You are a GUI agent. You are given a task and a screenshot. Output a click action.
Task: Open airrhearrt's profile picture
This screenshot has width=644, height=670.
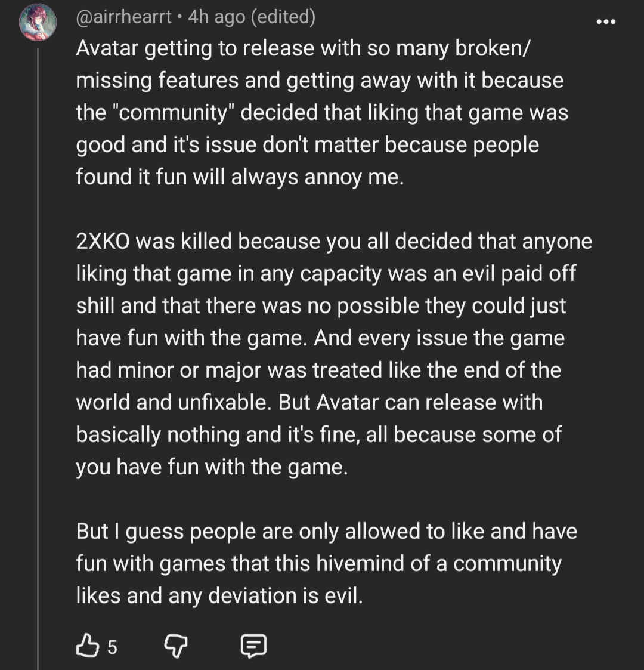(38, 22)
